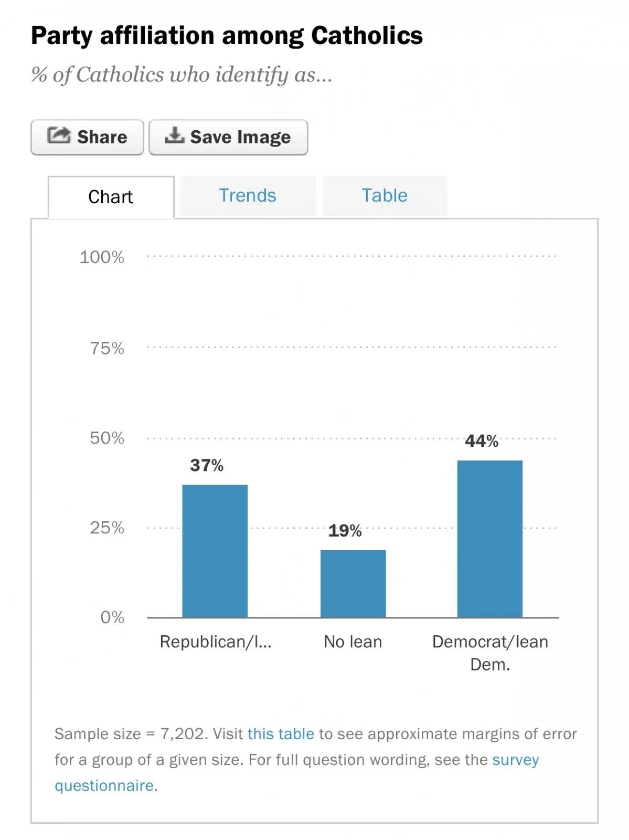This screenshot has width=629, height=840.
Task: Click the 44% value label
Action: click(482, 441)
